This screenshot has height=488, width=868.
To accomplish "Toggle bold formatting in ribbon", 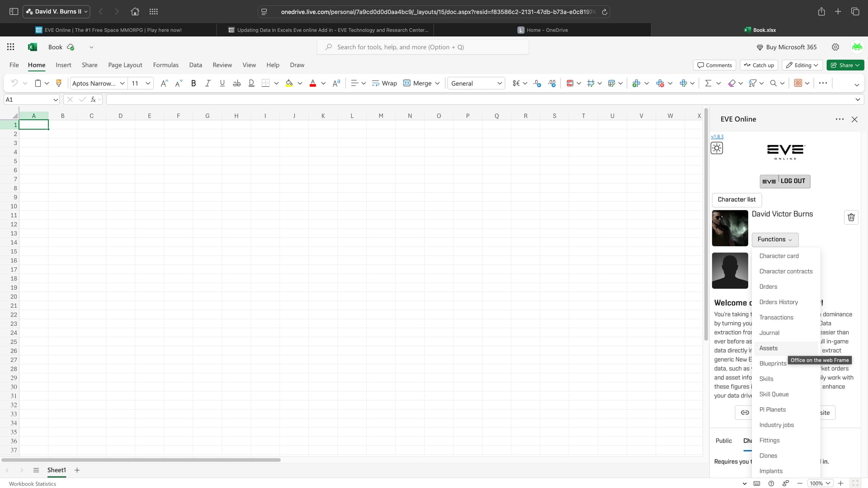I will click(193, 83).
